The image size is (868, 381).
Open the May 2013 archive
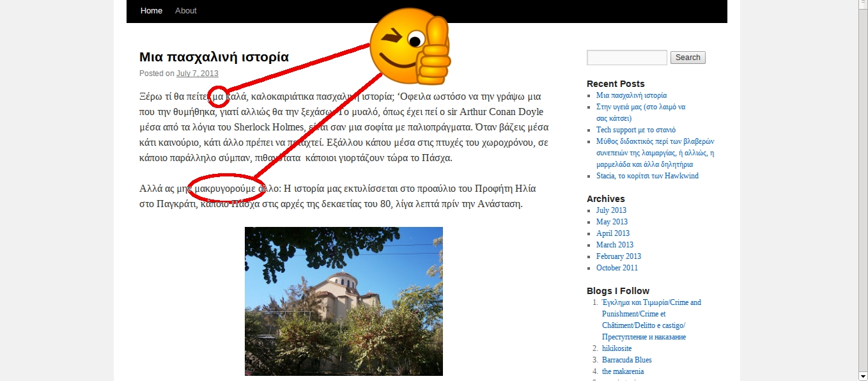pyautogui.click(x=612, y=222)
